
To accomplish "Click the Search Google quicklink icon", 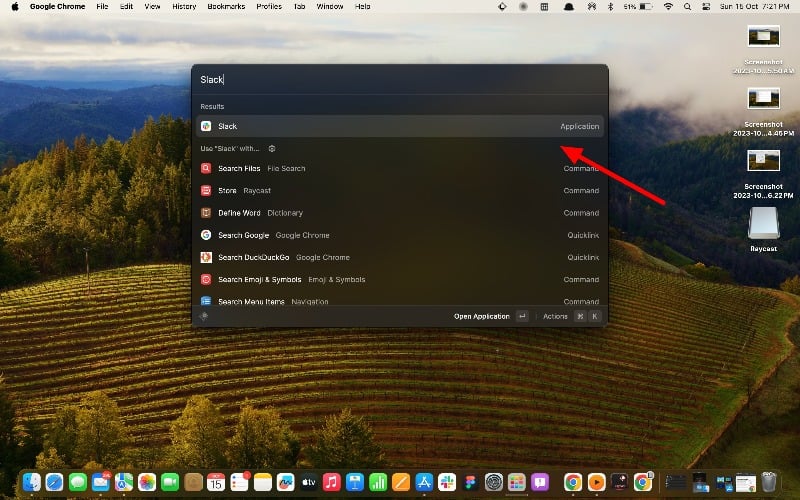I will pos(206,235).
